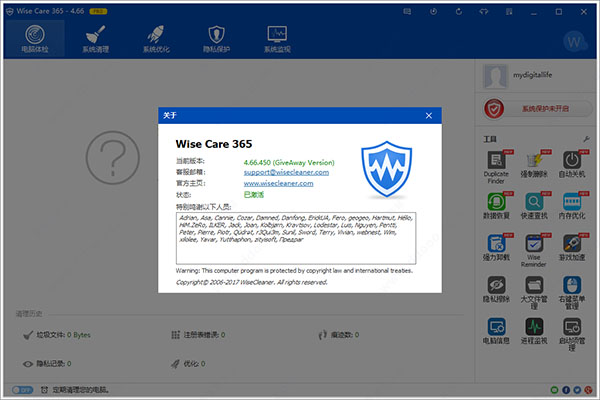Open the Facebook icon in status bar
This screenshot has width=600, height=400.
tap(566, 390)
